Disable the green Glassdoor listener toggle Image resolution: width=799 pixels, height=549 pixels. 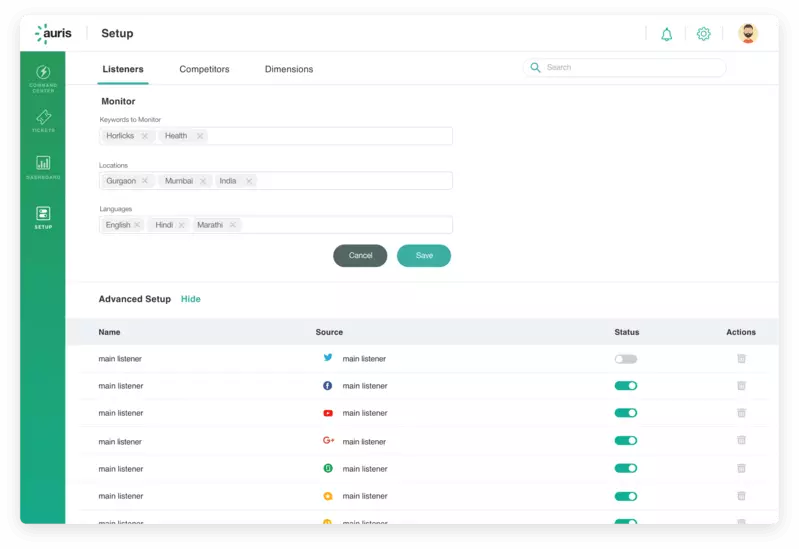(x=626, y=468)
